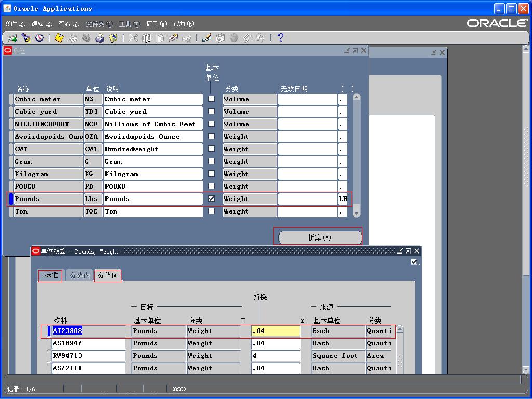Switch to the 分类间 tab

pos(108,275)
